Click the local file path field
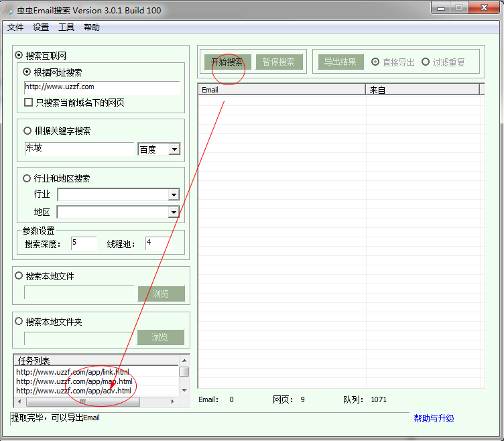 (x=79, y=292)
